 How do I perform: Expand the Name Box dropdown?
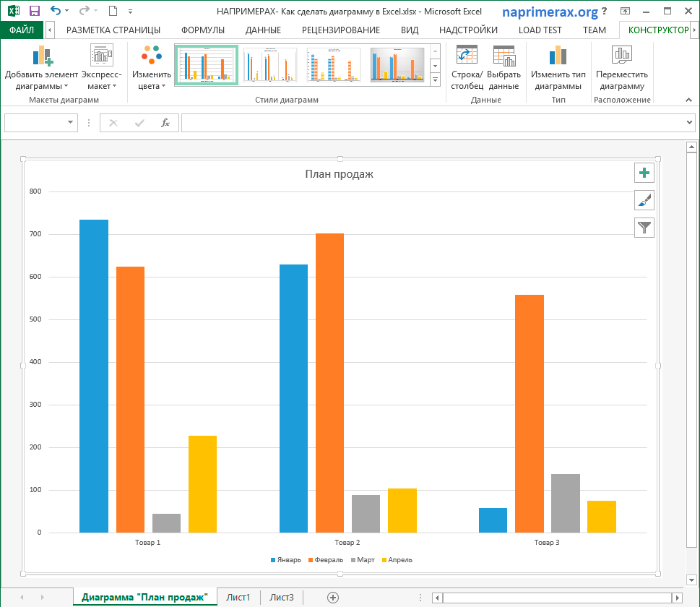tap(71, 123)
